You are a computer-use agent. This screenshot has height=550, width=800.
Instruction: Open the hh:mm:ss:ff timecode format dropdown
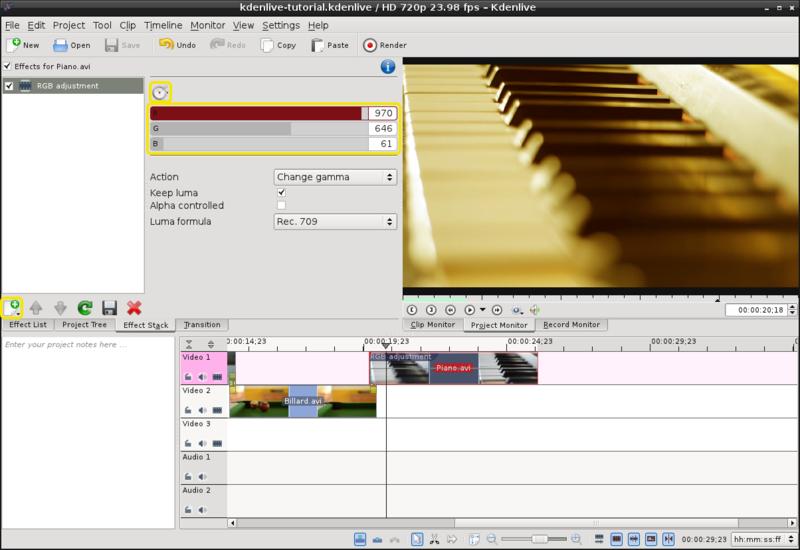(764, 539)
